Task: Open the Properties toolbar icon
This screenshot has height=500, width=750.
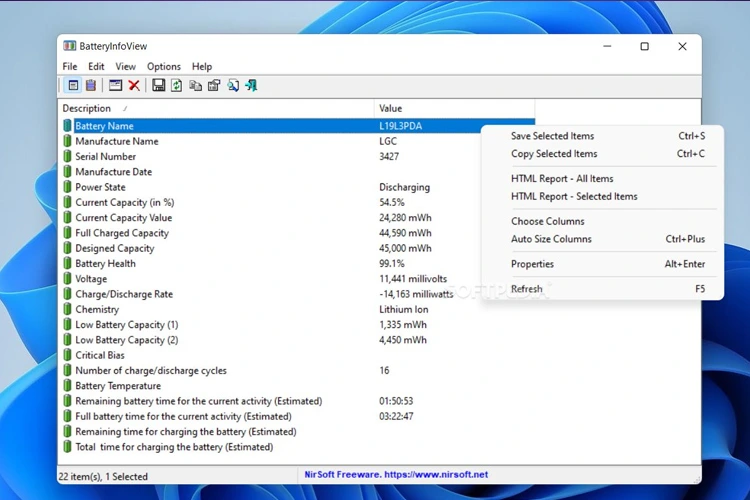Action: tap(214, 86)
